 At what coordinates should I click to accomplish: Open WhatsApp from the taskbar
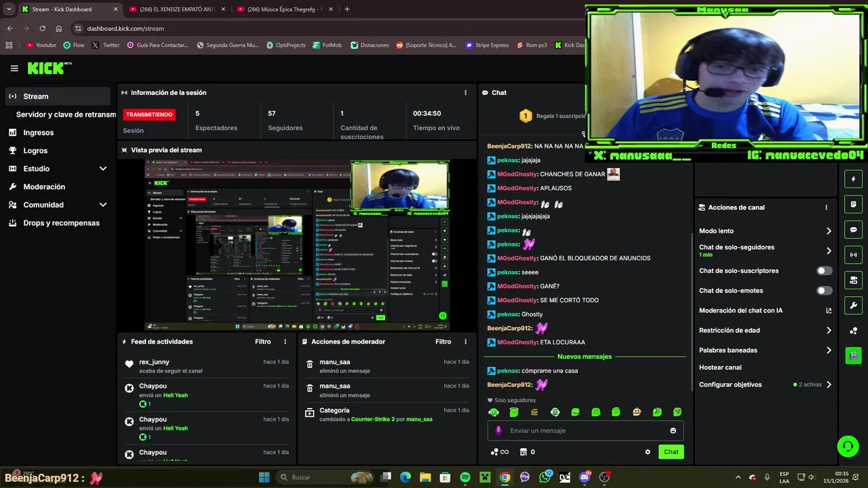[x=545, y=477]
